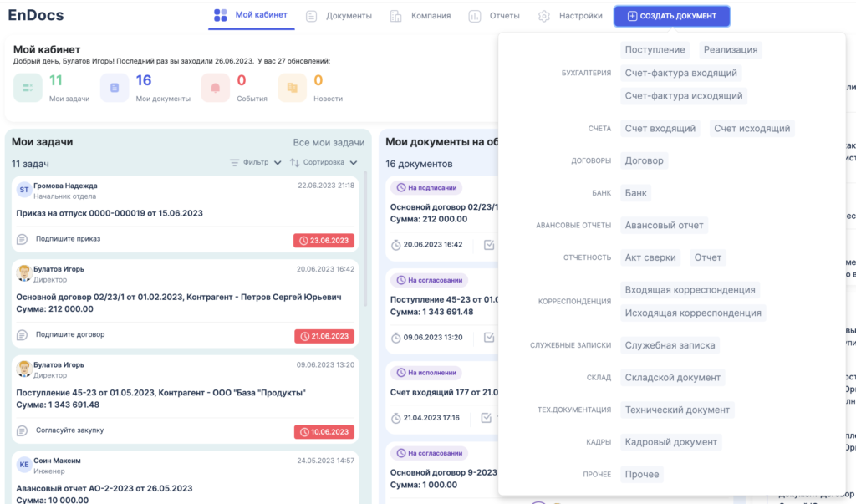The image size is (856, 504).
Task: Click the Создать документ button
Action: 671,16
